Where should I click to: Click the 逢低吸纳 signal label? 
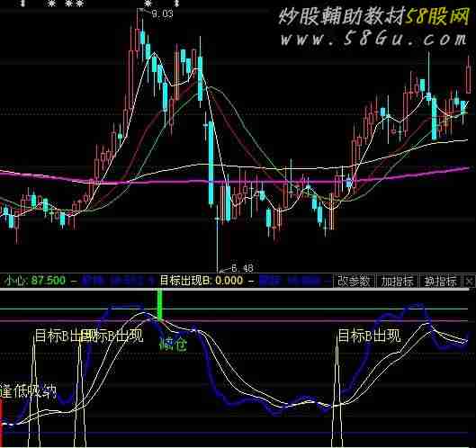[x=28, y=391]
